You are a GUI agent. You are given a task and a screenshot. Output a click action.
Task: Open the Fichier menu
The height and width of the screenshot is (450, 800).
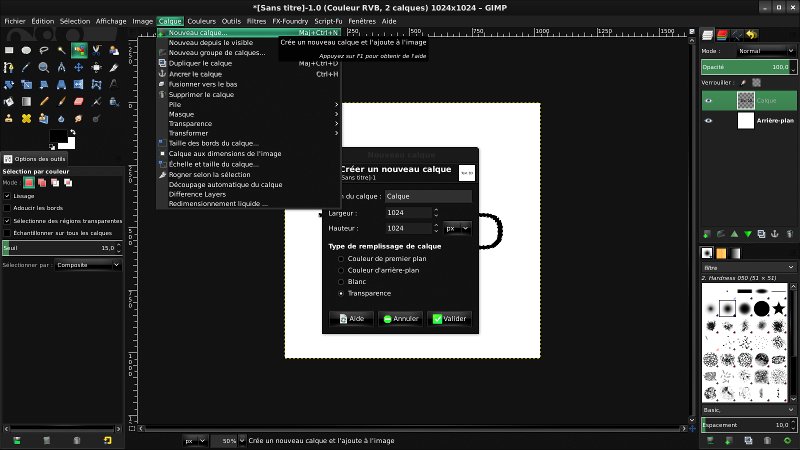[x=15, y=21]
